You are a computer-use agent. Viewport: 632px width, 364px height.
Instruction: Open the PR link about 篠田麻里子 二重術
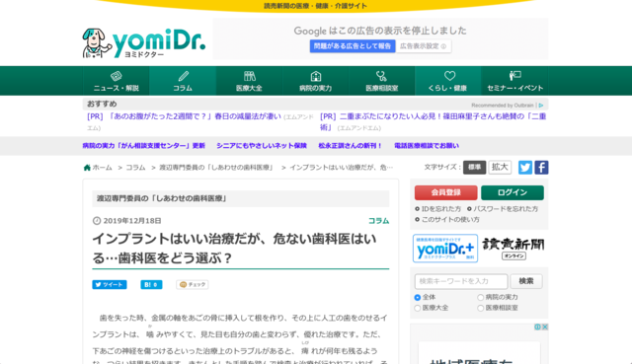[433, 121]
